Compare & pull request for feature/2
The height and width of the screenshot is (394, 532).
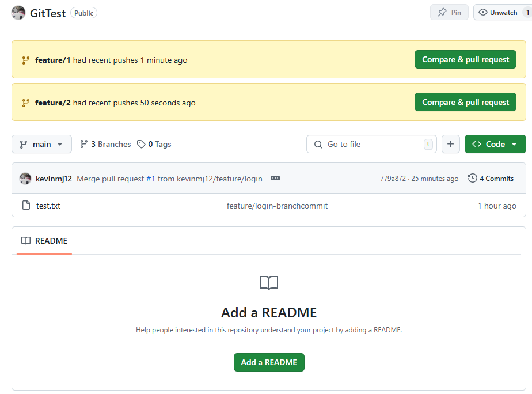pyautogui.click(x=465, y=102)
